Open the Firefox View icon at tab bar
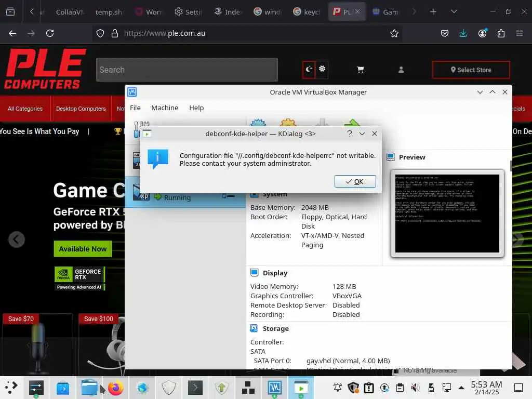This screenshot has width=532, height=399. [x=10, y=12]
